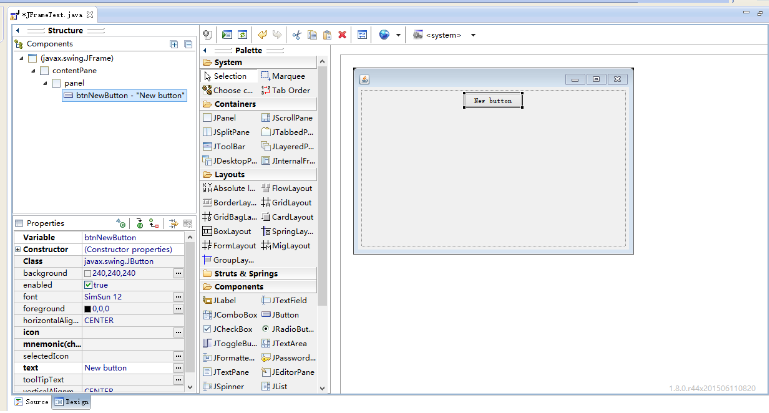
Task: Click the New button in design canvas
Action: (x=493, y=101)
